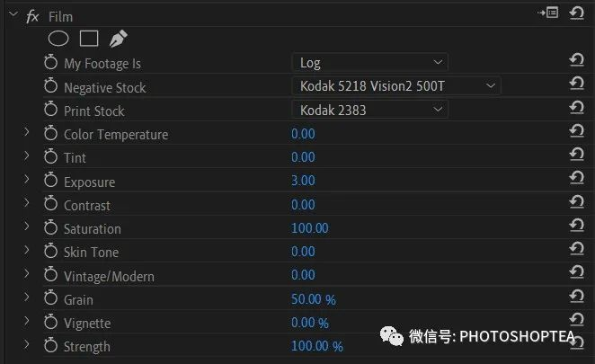Expand the Contrast parameter slider

(x=27, y=203)
